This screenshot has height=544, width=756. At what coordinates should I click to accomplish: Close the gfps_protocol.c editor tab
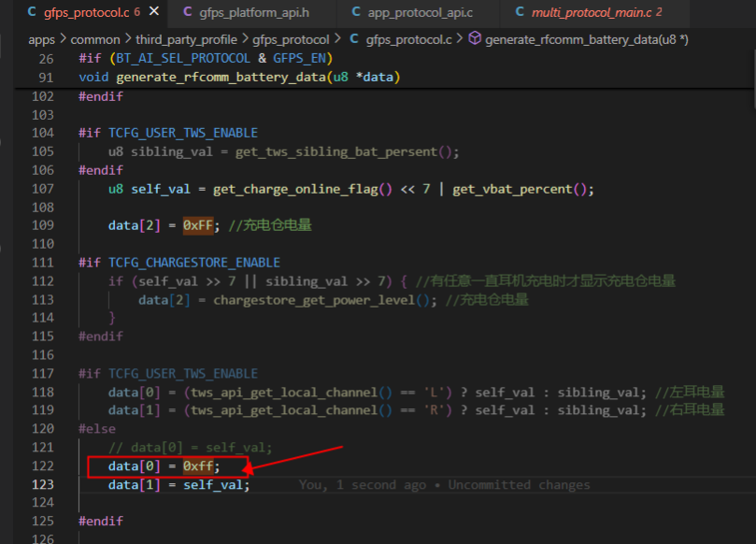click(x=154, y=11)
